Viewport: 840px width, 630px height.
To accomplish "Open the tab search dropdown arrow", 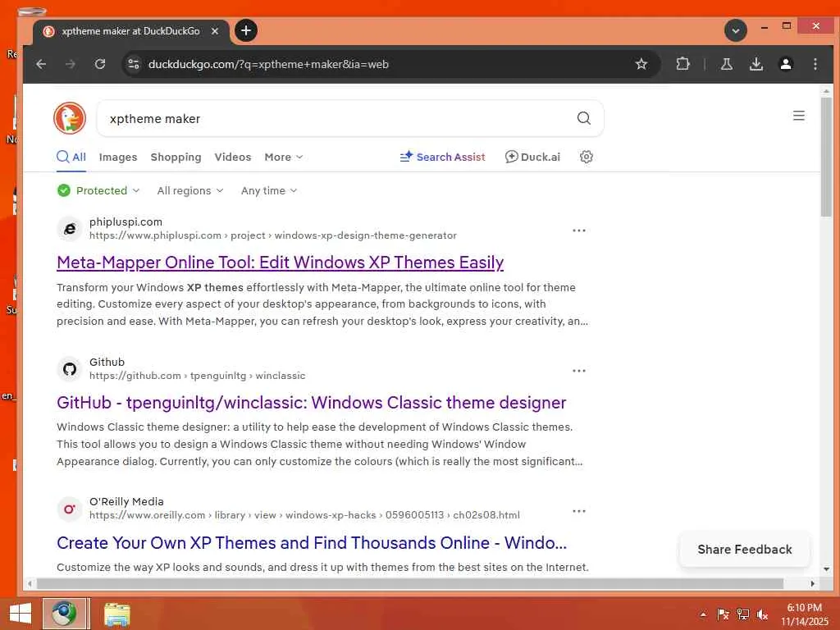I will (736, 30).
